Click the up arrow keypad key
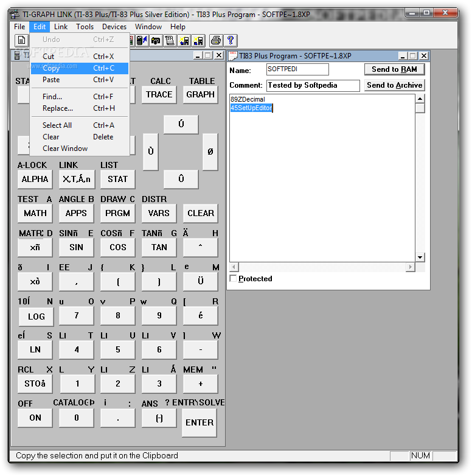The width and height of the screenshot is (472, 476). tap(181, 124)
